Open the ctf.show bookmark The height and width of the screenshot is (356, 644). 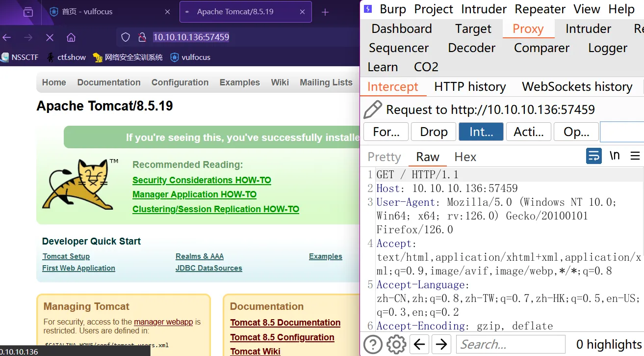[x=66, y=57]
